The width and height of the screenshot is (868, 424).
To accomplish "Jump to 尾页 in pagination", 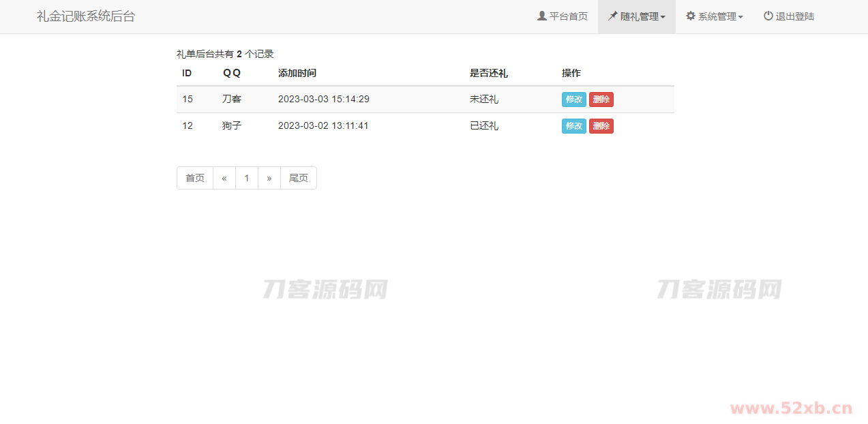I will (299, 178).
